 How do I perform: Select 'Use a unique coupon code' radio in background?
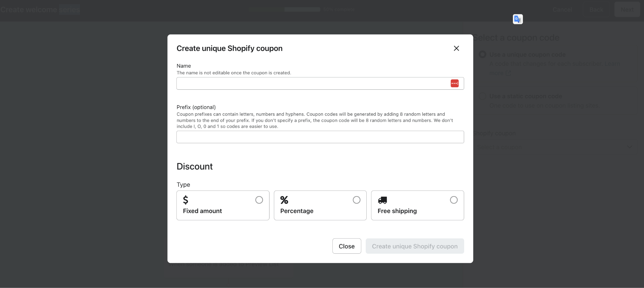[482, 54]
